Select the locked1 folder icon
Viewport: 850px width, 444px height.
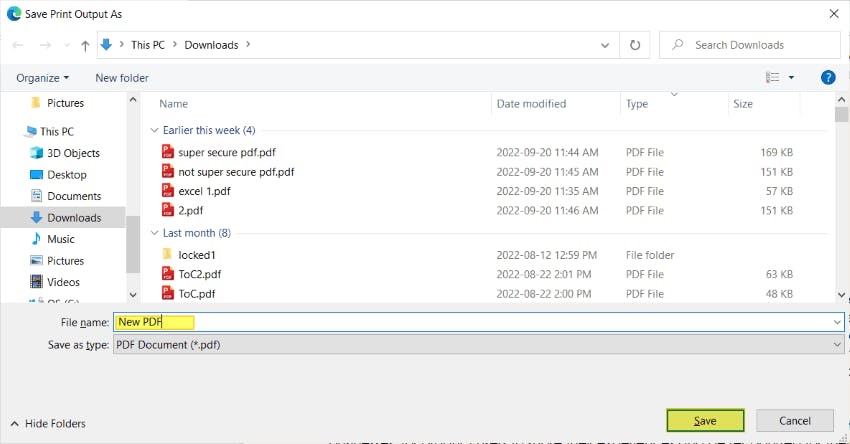[168, 255]
